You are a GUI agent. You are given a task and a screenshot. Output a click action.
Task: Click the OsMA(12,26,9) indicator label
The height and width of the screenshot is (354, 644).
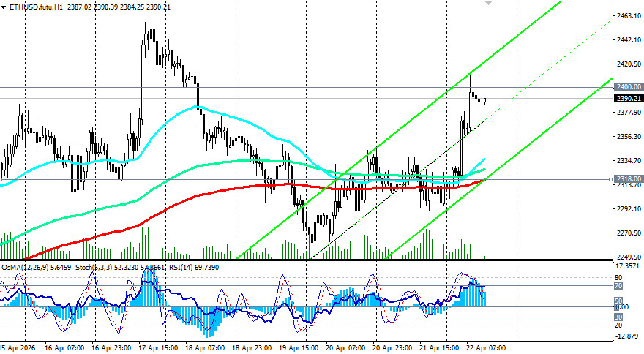(x=25, y=268)
